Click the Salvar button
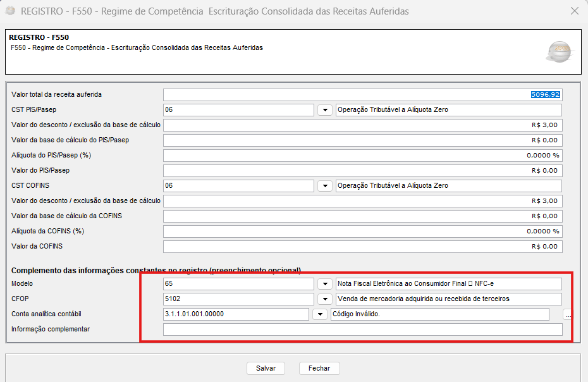 [266, 368]
